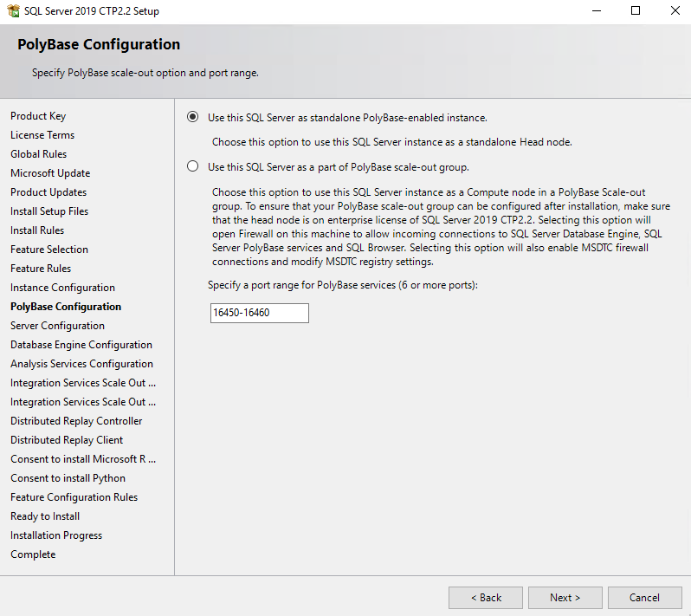Minimize the setup window
This screenshot has height=616, width=691.
(x=597, y=10)
